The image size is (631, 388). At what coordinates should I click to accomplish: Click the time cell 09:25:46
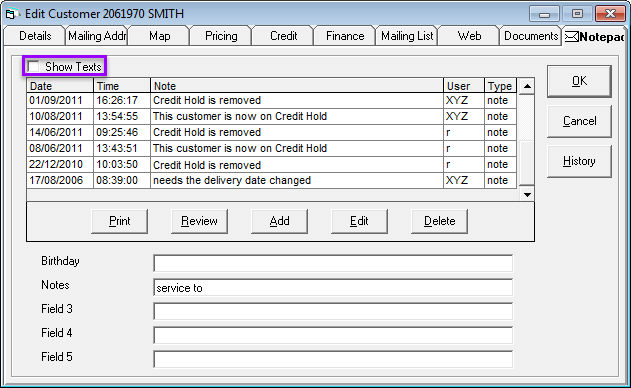coord(122,132)
